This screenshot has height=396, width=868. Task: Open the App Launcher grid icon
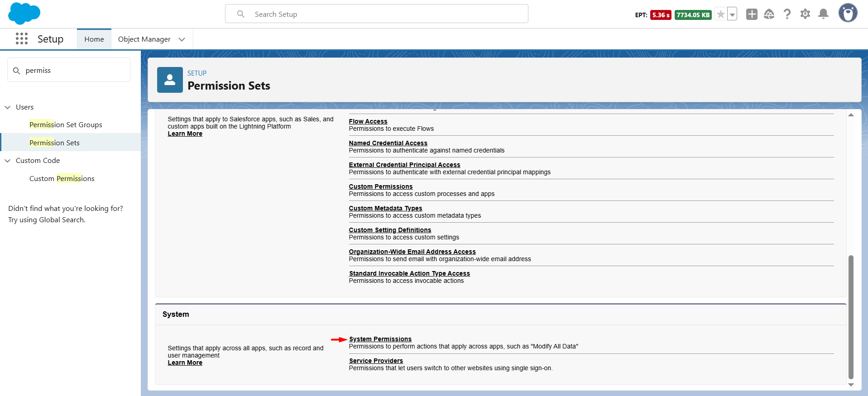click(21, 39)
